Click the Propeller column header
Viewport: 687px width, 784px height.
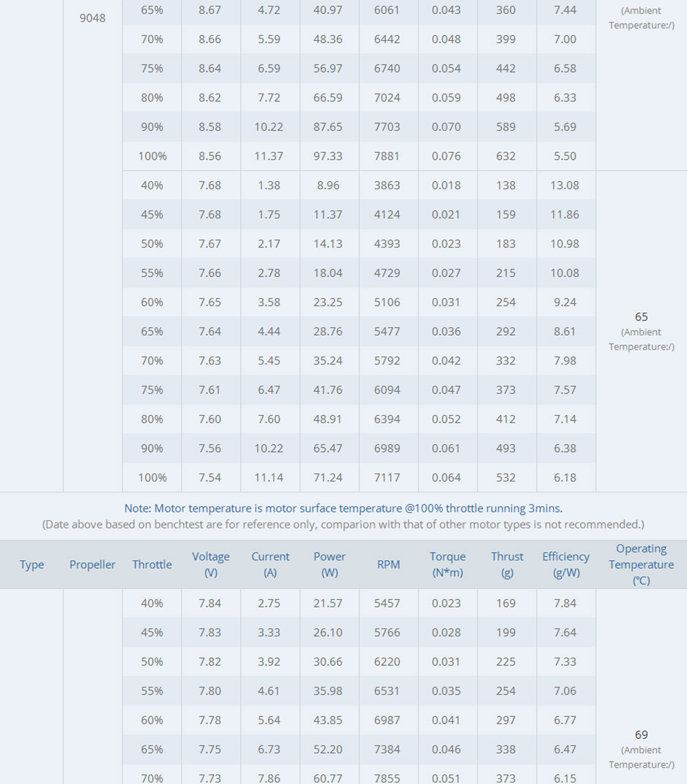coord(92,564)
